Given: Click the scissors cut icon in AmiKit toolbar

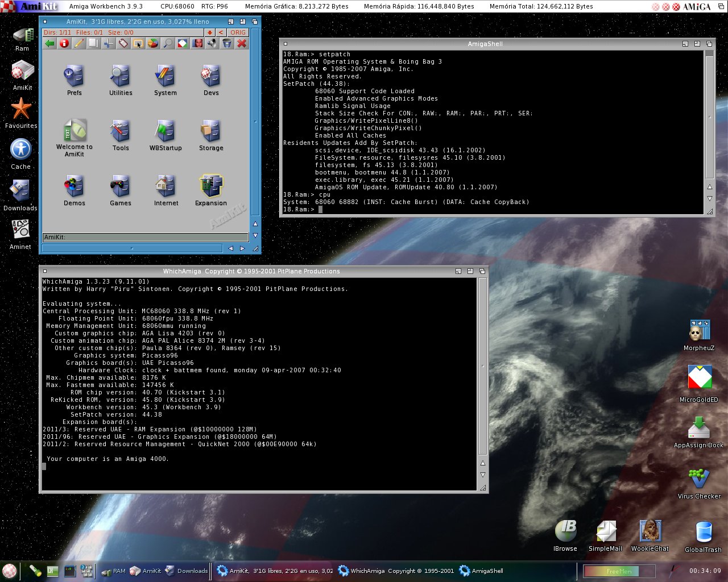Looking at the screenshot, I should tap(109, 43).
